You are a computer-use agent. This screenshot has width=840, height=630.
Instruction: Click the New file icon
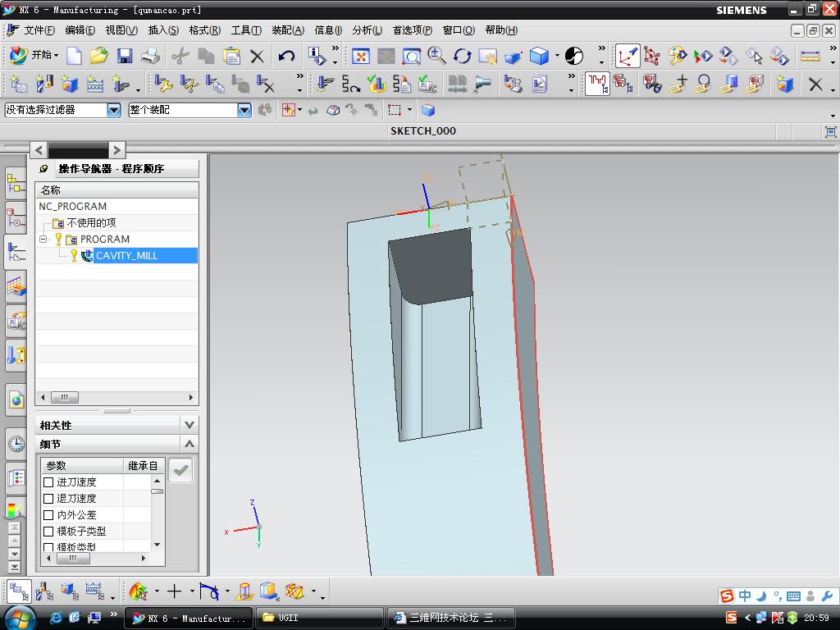pos(74,56)
